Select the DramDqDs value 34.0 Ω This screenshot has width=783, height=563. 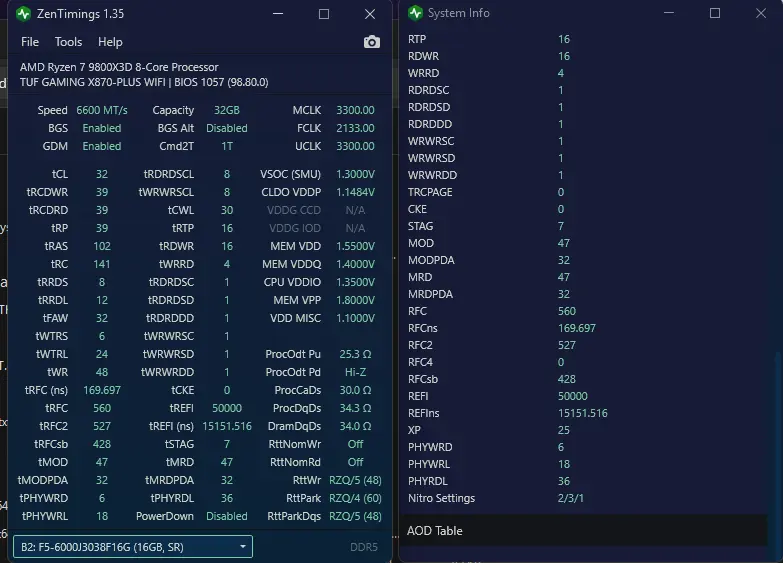tap(355, 426)
